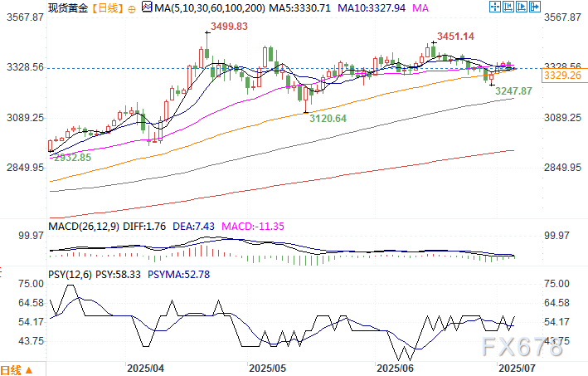Jump to the 2025/05 date marker
This screenshot has width=588, height=376.
(x=267, y=366)
